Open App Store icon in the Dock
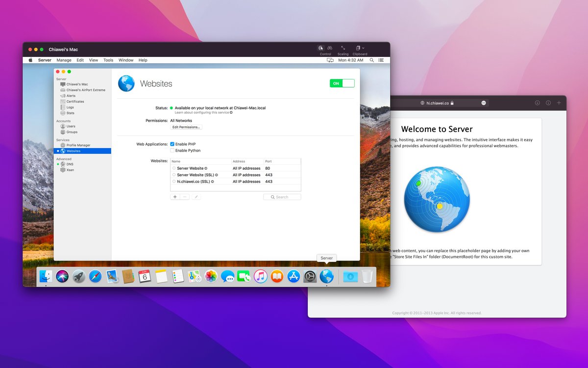This screenshot has height=368, width=588. coord(294,276)
